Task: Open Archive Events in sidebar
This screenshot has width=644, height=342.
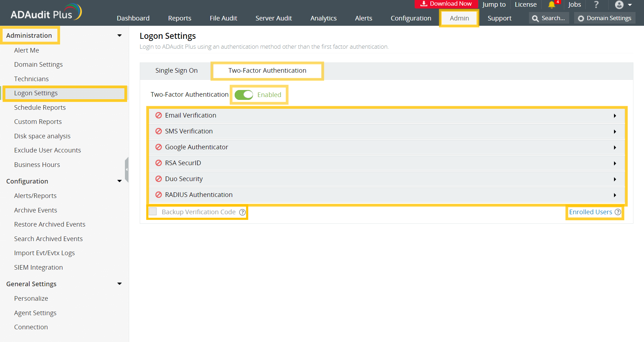Action: (x=36, y=210)
